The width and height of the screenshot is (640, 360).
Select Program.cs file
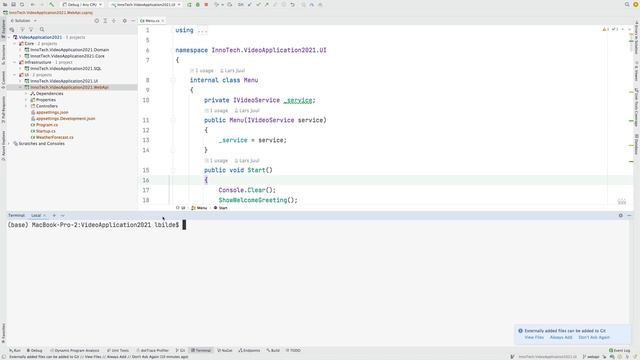(x=47, y=125)
